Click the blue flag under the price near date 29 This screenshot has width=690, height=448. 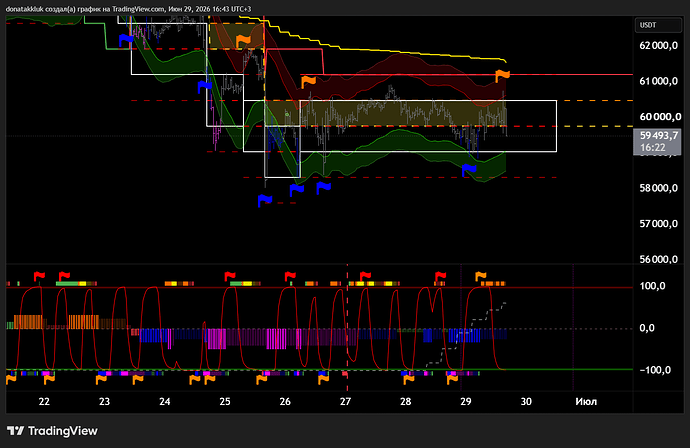[469, 170]
